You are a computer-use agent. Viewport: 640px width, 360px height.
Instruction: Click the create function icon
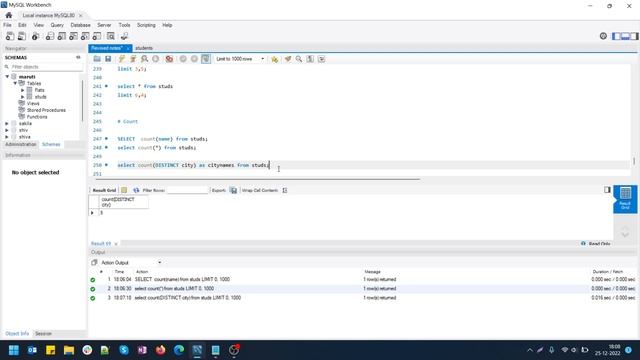[x=97, y=36]
